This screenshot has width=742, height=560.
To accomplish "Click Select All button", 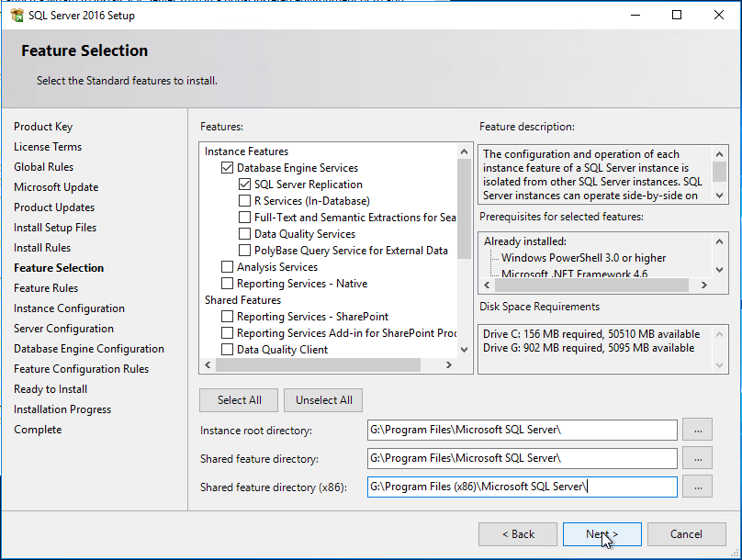I will pos(239,400).
